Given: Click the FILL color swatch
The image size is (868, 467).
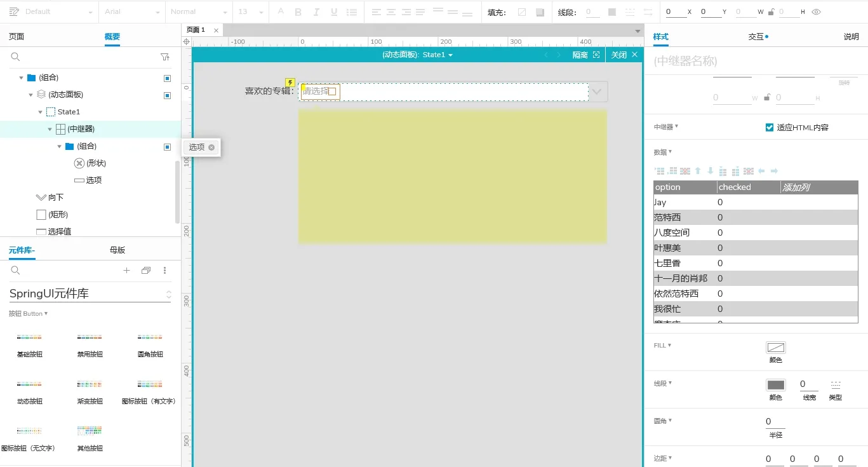Looking at the screenshot, I should pyautogui.click(x=775, y=348).
